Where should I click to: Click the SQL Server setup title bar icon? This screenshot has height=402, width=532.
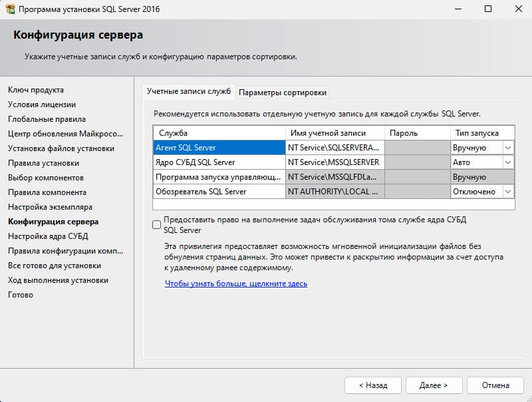(10, 9)
